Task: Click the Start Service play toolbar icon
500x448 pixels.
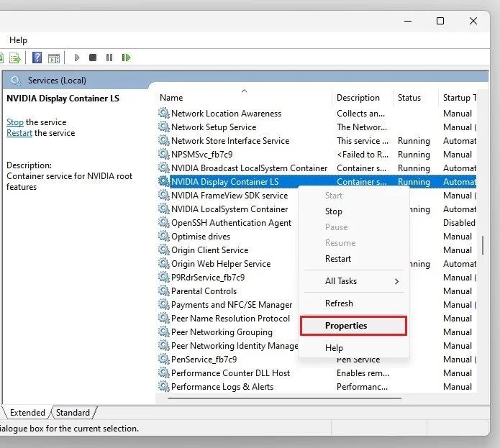Action: 77,58
